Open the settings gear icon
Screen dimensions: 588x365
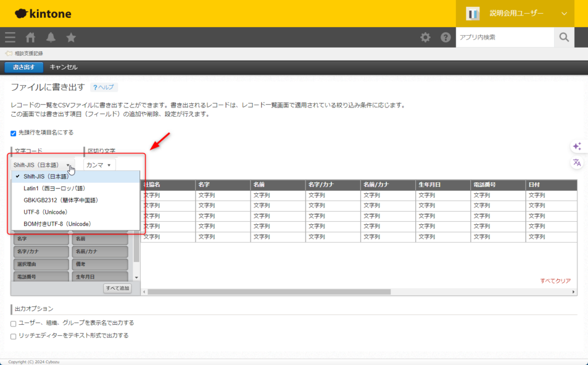(425, 37)
